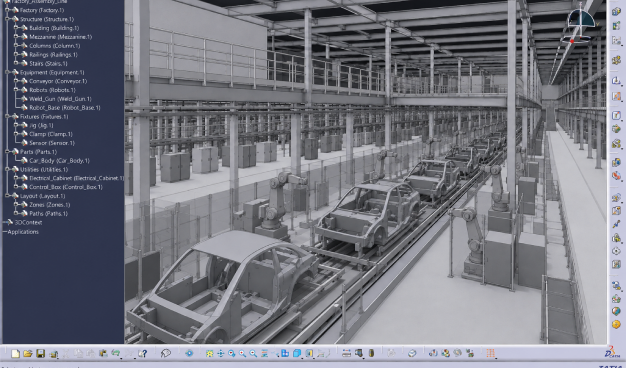The width and height of the screenshot is (626, 368).
Task: Click the Applications entry in the tree
Action: coord(23,231)
